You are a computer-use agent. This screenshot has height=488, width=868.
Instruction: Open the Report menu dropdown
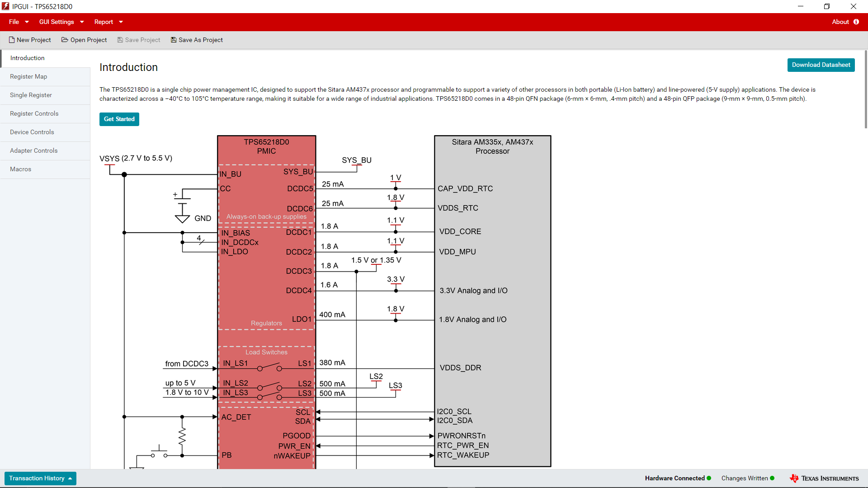[108, 22]
